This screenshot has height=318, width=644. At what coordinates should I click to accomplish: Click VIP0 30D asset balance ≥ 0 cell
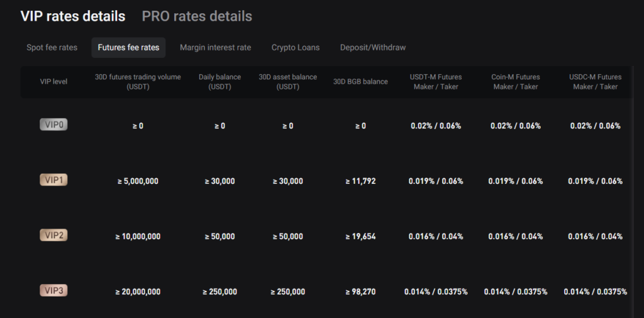(x=287, y=126)
